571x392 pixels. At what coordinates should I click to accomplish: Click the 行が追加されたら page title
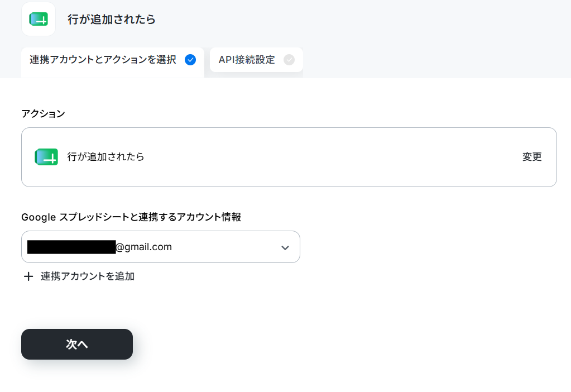(x=112, y=20)
